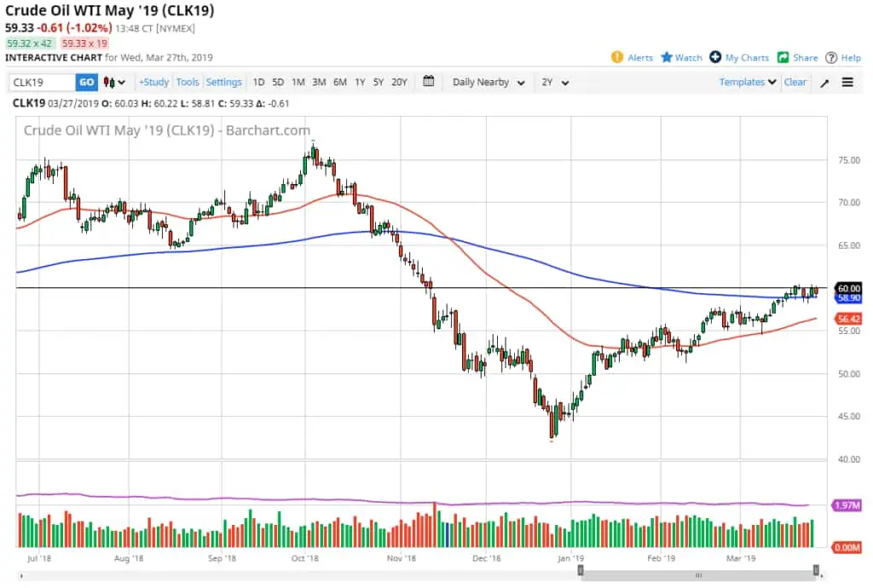This screenshot has width=873, height=588.
Task: Open the hamburger menu icon
Action: tap(847, 83)
